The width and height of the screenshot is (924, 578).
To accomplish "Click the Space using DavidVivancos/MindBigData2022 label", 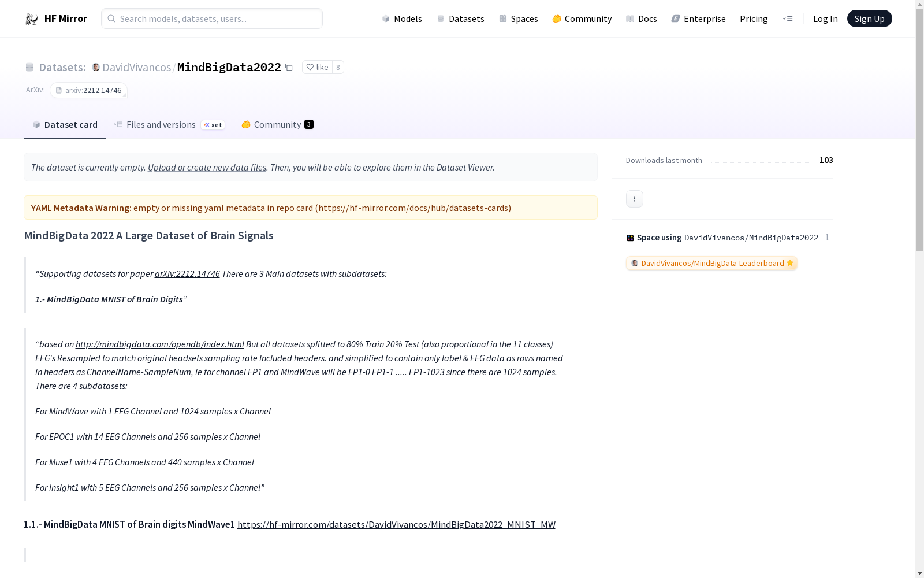I will [x=728, y=238].
